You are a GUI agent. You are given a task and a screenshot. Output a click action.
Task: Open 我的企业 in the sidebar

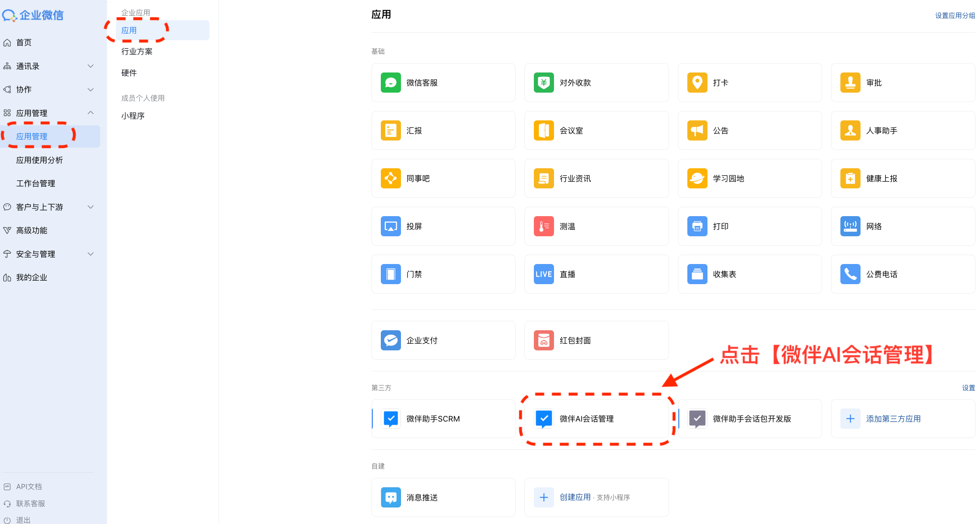pos(32,277)
